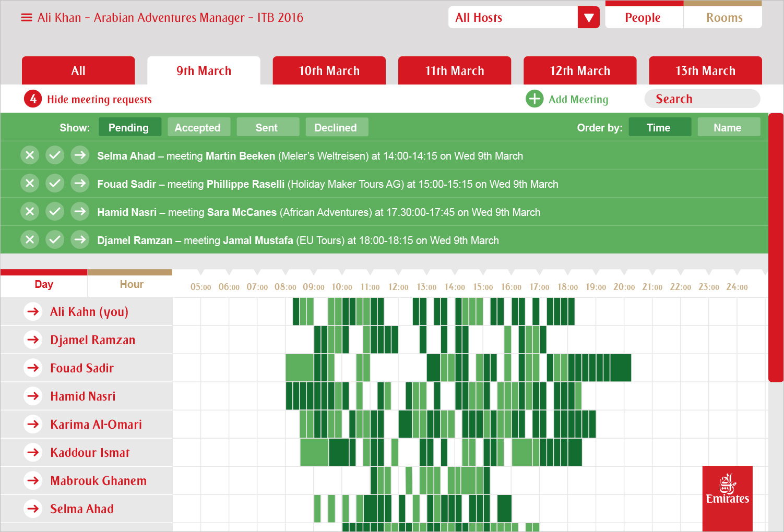Decline Hamid Nasri's meeting request
The height and width of the screenshot is (532, 784).
click(30, 212)
